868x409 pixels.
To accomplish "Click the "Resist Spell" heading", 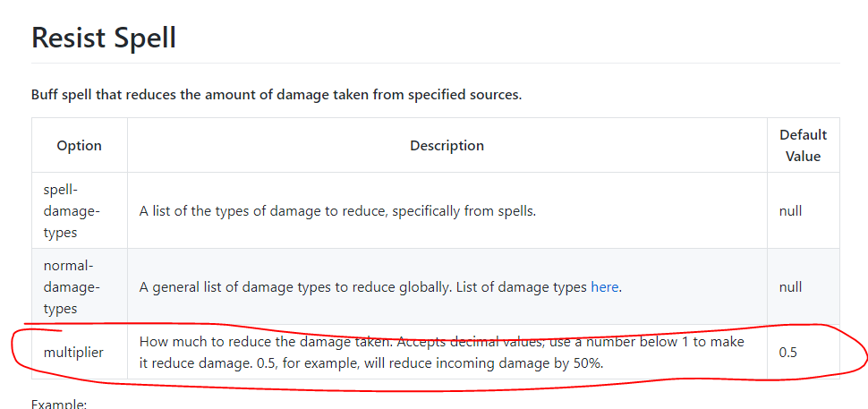I will [104, 38].
